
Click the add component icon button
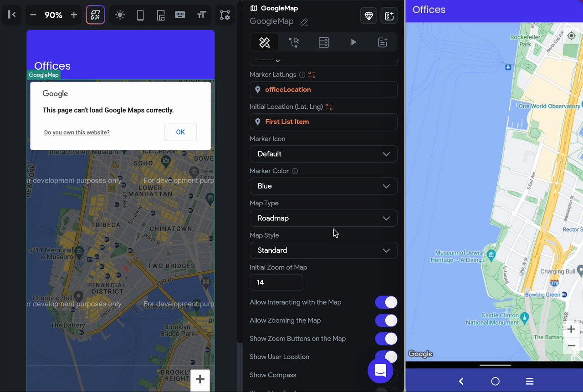tap(389, 16)
